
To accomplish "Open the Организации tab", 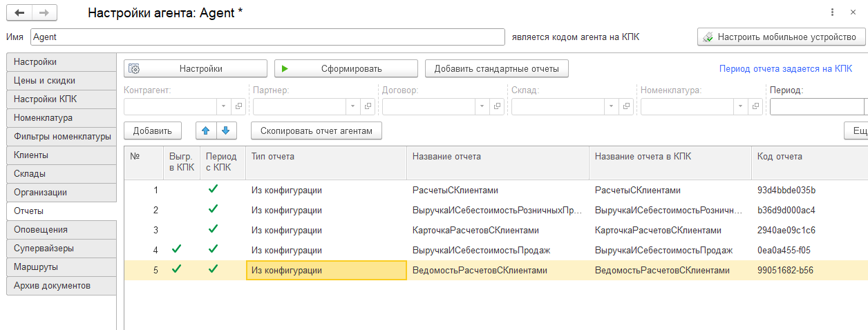I will [x=61, y=193].
